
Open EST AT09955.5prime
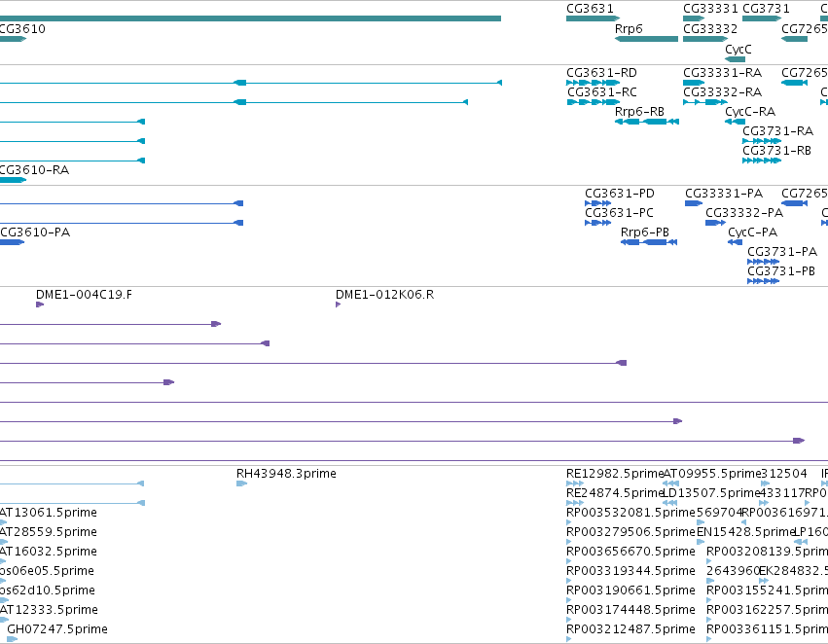click(712, 474)
